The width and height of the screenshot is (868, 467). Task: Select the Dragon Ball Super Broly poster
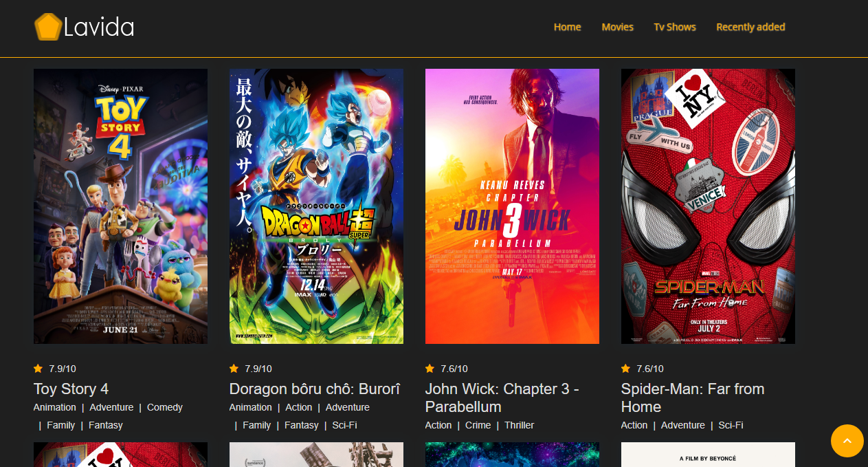click(316, 206)
